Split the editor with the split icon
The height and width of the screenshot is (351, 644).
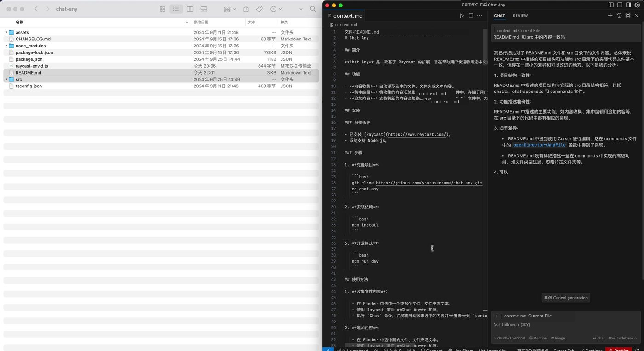(471, 16)
